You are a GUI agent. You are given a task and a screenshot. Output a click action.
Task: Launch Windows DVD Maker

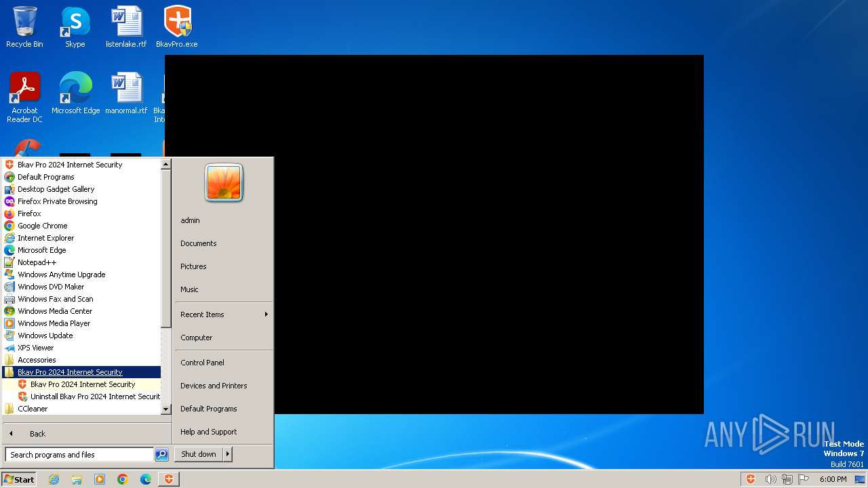[x=81, y=287]
